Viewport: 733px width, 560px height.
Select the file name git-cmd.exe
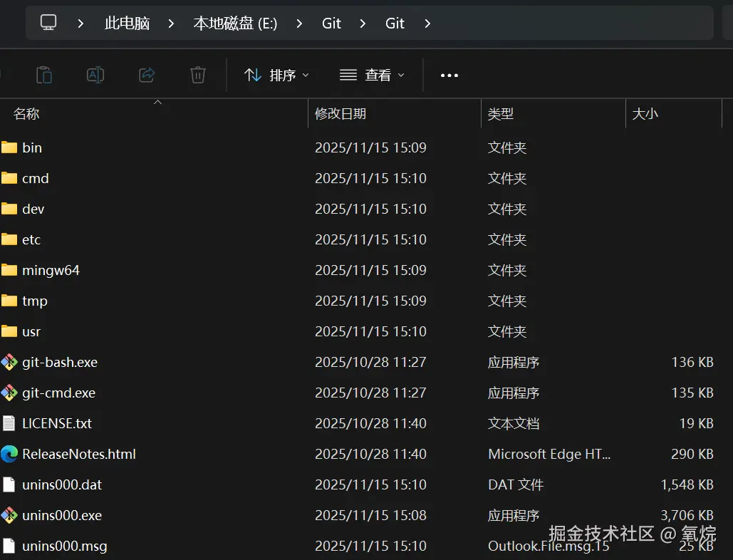pyautogui.click(x=59, y=393)
